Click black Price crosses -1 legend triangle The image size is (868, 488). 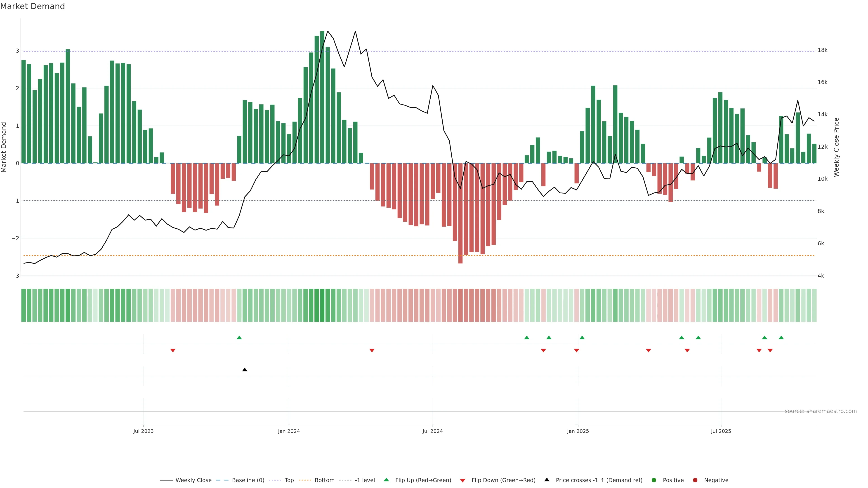coord(547,480)
